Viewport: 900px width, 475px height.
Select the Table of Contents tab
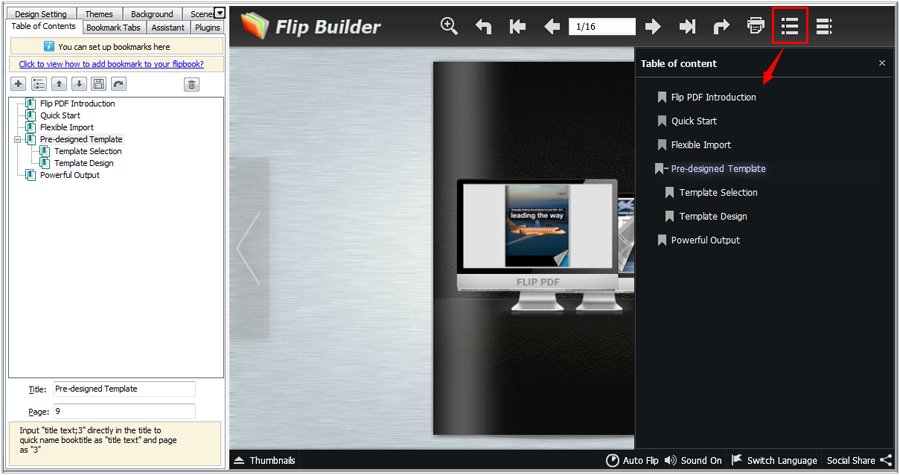(x=44, y=26)
